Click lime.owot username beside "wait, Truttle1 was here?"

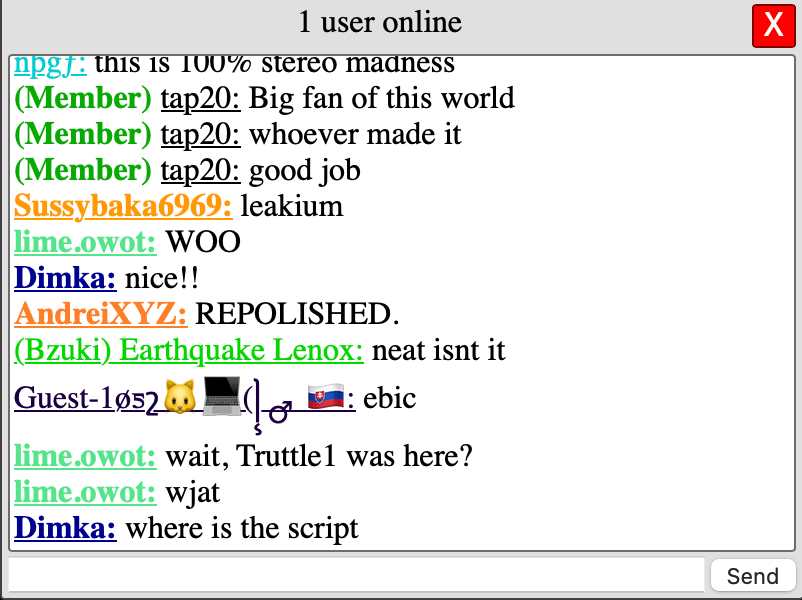(84, 456)
